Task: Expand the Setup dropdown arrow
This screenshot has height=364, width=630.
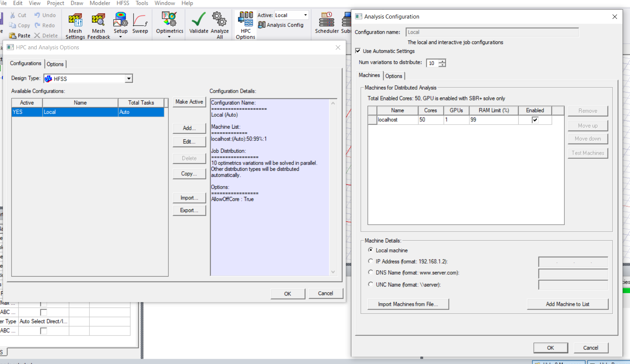Action: (x=121, y=37)
